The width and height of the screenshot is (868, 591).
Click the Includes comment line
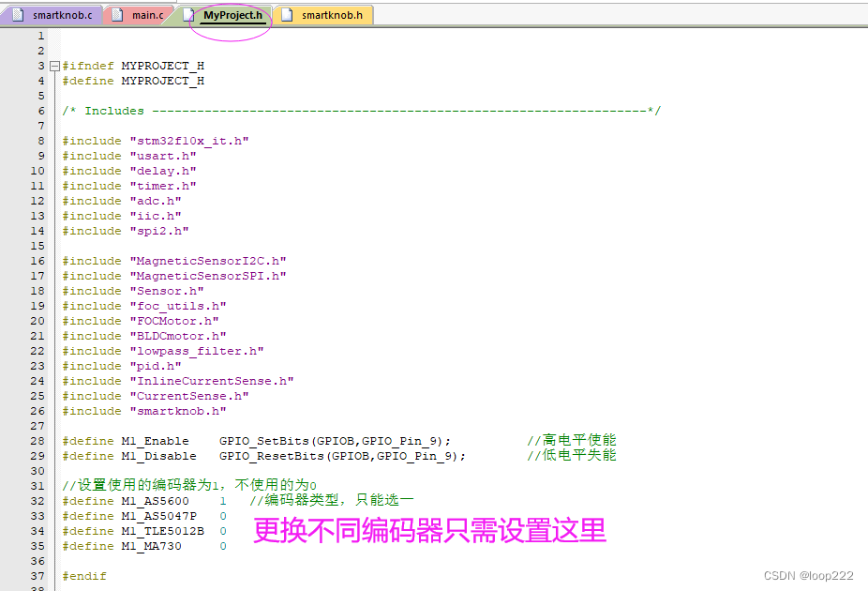click(361, 111)
